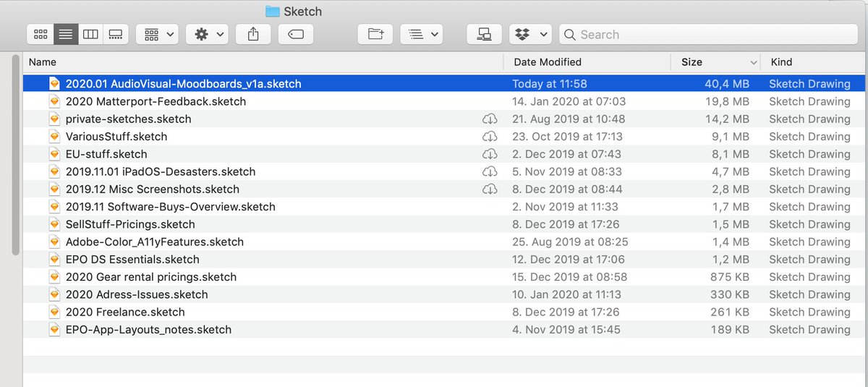
Task: Click date 14. Jan 2020 at 07:03
Action: (x=569, y=101)
